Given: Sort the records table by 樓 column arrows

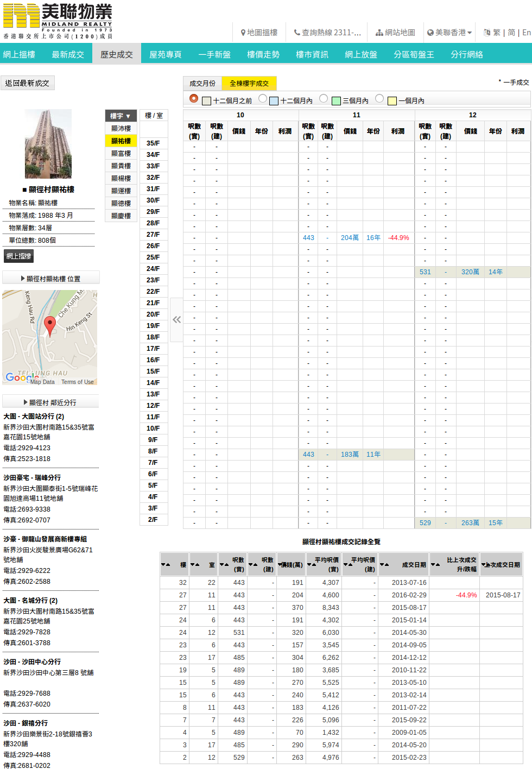Looking at the screenshot, I should pos(166,565).
